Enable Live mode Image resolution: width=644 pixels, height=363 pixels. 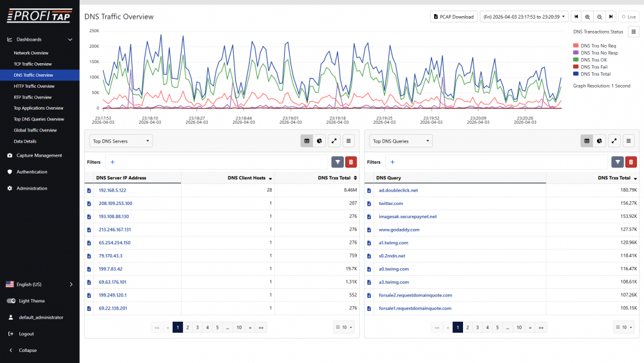coord(627,17)
